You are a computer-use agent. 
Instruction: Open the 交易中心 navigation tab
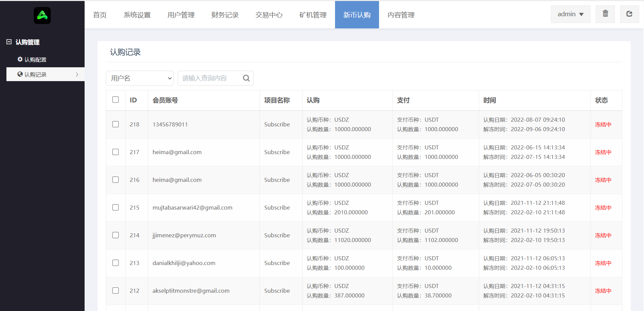point(269,15)
